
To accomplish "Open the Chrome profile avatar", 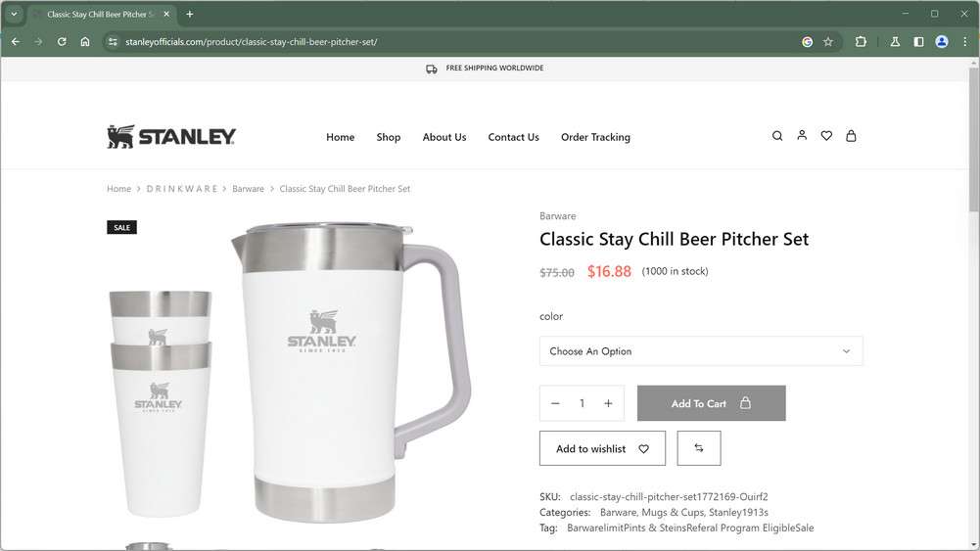I will pos(941,42).
